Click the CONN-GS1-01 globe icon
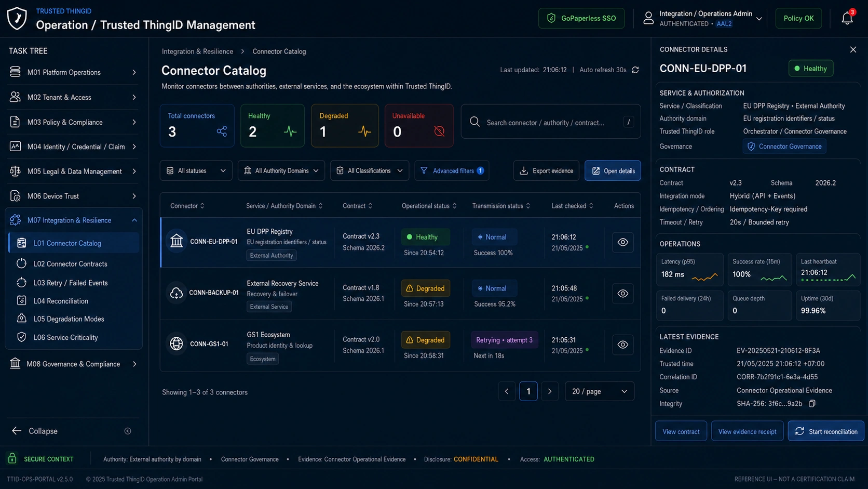 click(177, 344)
